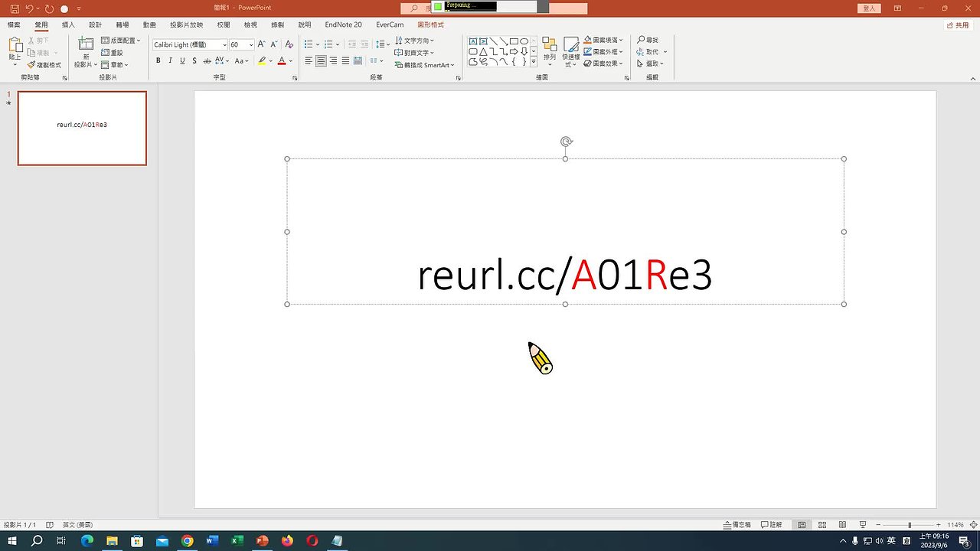Screen dimensions: 980x551
Task: Align text left in paragraph group
Action: (x=309, y=60)
